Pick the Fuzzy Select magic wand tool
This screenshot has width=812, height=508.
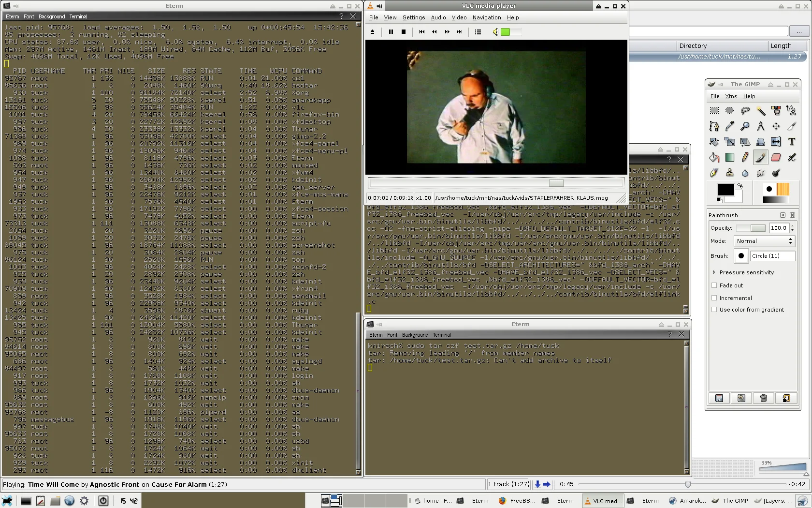pyautogui.click(x=761, y=111)
